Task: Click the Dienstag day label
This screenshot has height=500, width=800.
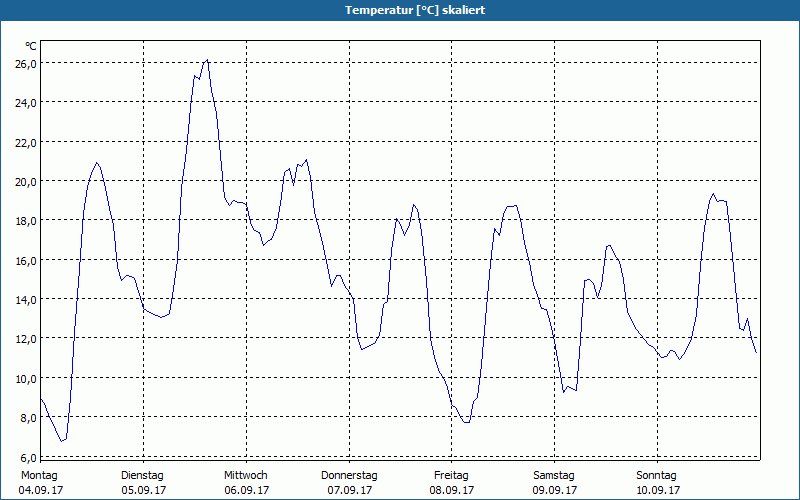Action: pyautogui.click(x=142, y=476)
